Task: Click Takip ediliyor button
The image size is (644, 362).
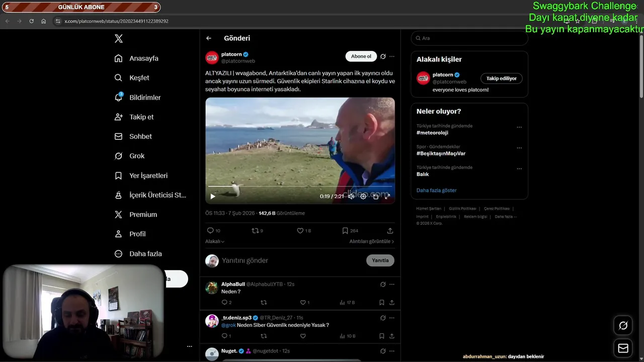Action: 502,78
